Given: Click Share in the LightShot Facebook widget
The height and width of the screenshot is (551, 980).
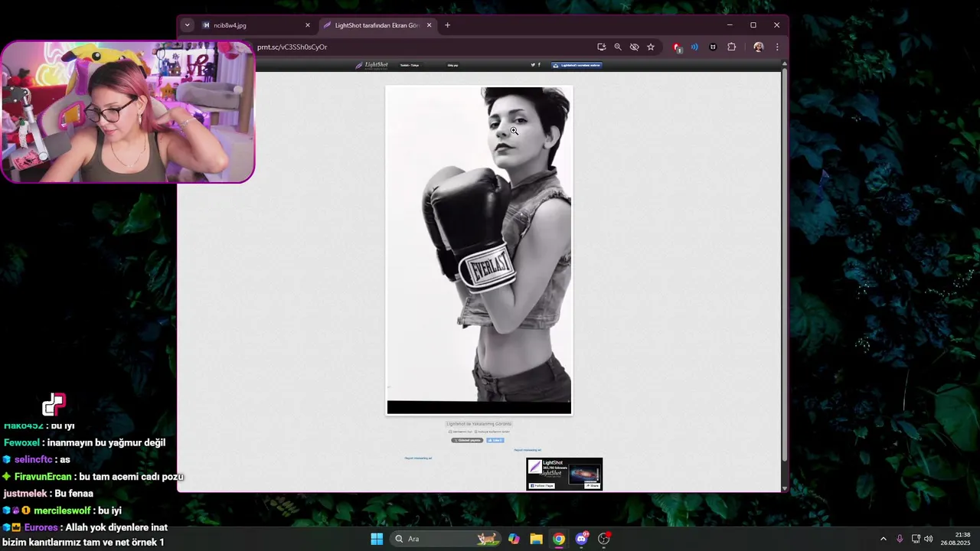Looking at the screenshot, I should (x=593, y=485).
